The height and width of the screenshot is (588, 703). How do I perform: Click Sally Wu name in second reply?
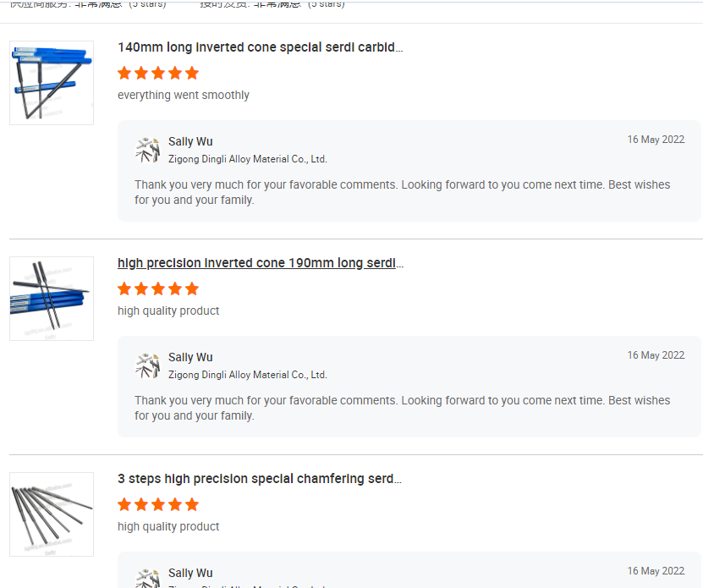pos(190,357)
